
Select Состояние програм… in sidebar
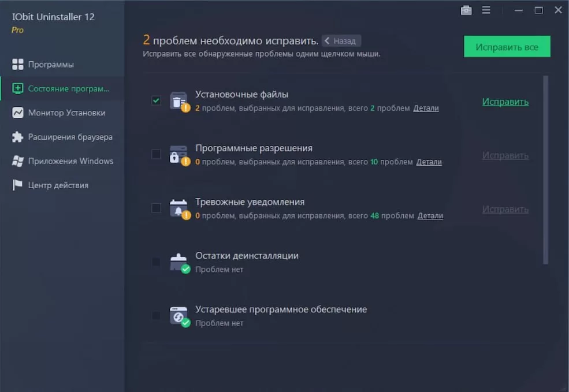[62, 88]
